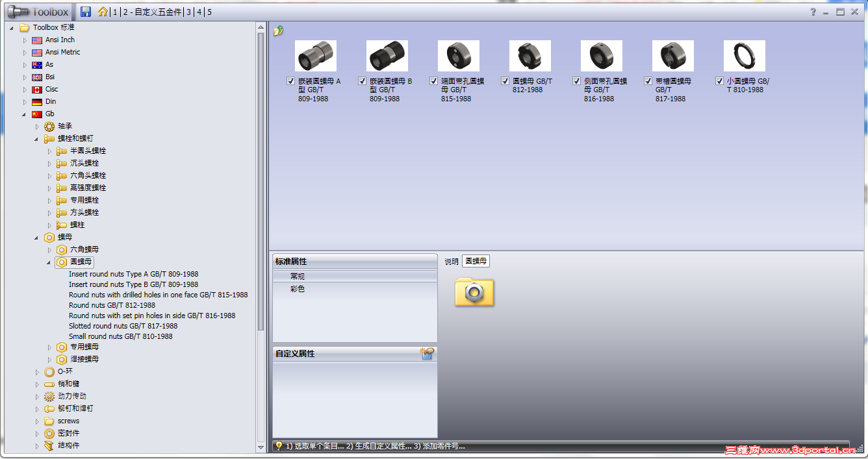Select 彩色 in standard properties
The width and height of the screenshot is (868, 459).
click(x=355, y=289)
